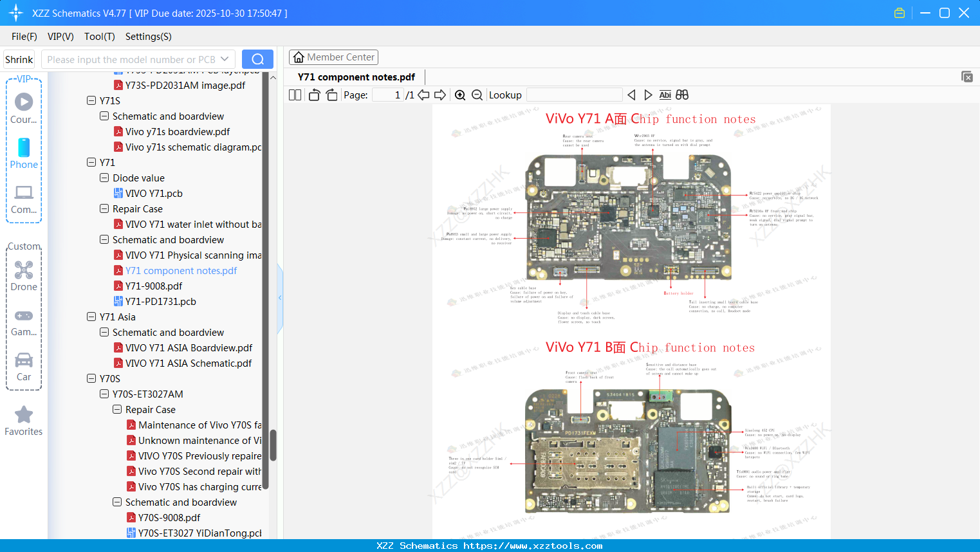Collapse the Repair Case branch under Y71

104,208
